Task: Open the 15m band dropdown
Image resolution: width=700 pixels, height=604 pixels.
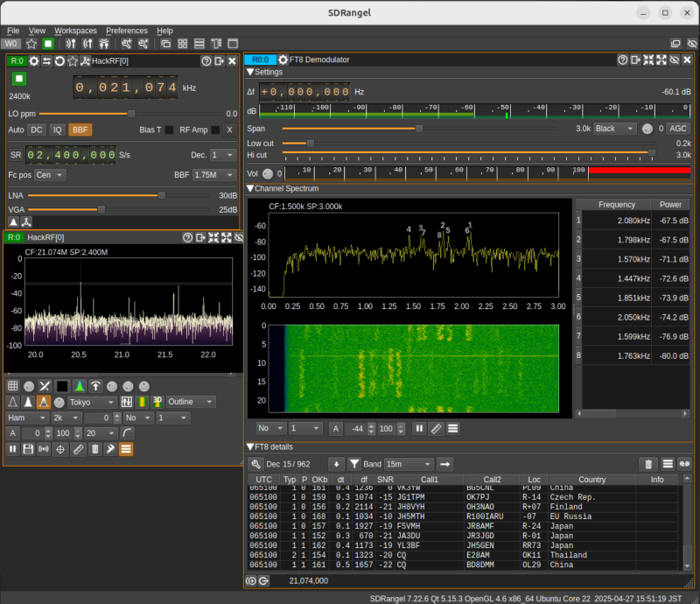Action: pos(409,463)
